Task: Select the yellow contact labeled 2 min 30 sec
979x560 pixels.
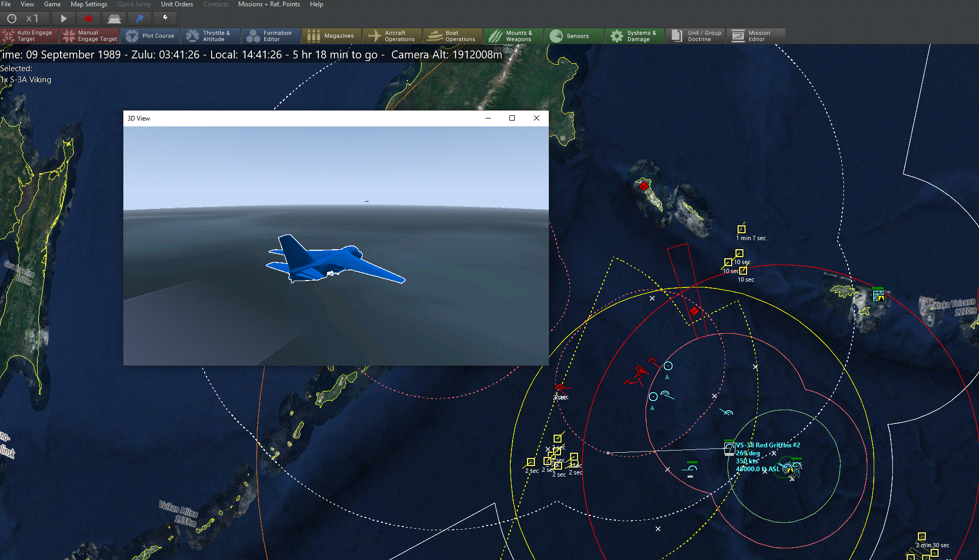Action: coord(922,537)
